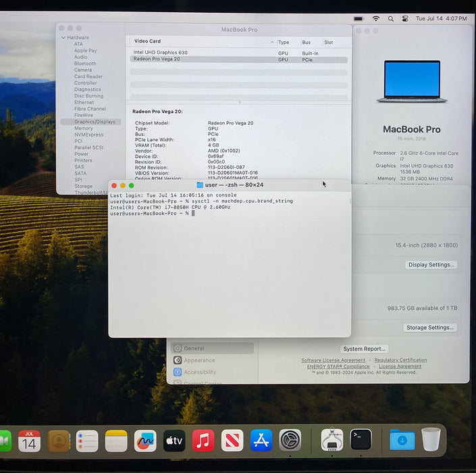Click battery status icon in menu bar
The width and height of the screenshot is (476, 473).
[x=359, y=19]
